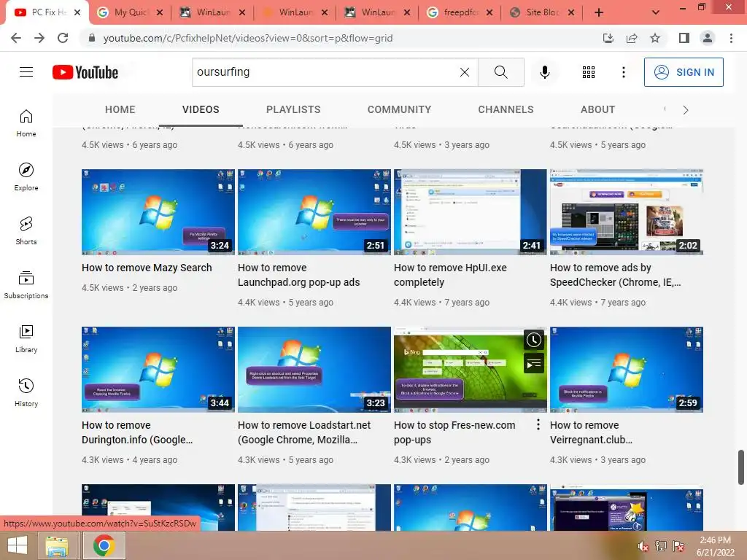Open Library in sidebar
Image resolution: width=747 pixels, height=560 pixels.
point(26,338)
